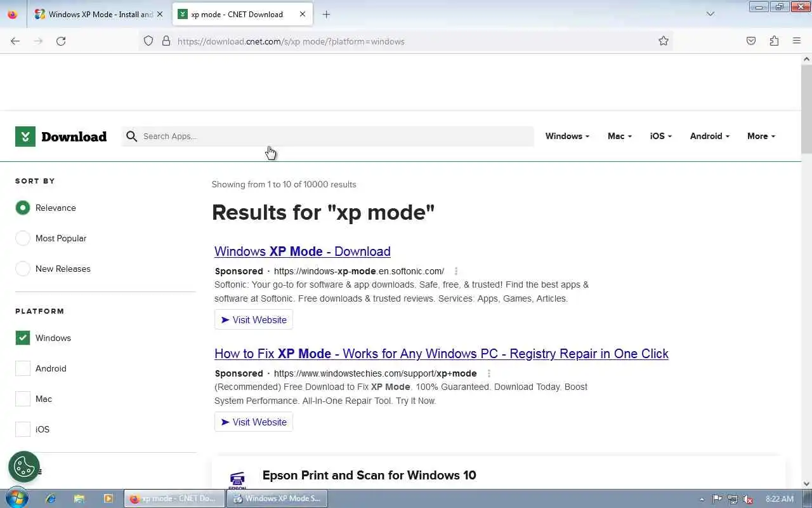Screen dimensions: 812x508
Task: Click the 8:22 AM taskbar clock
Action: click(780, 499)
